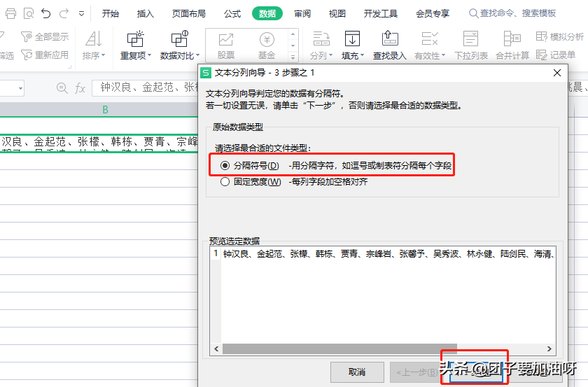
Task: Redo the last undone action
Action: [64, 14]
